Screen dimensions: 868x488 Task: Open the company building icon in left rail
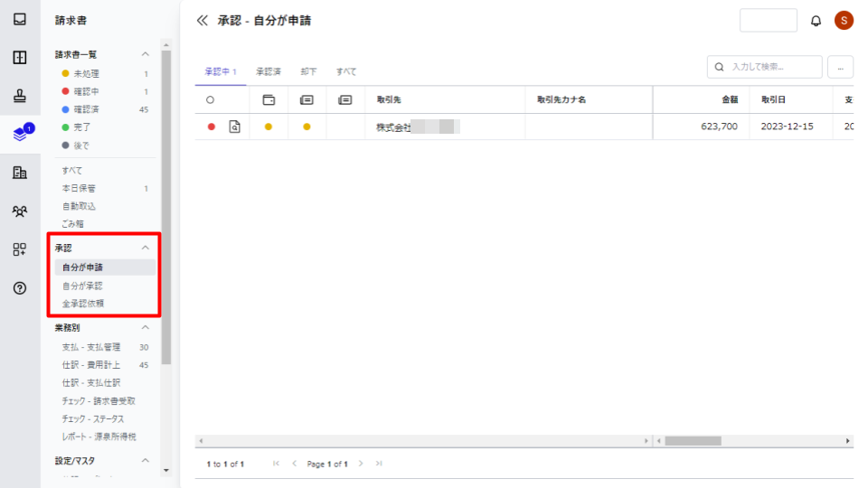point(20,173)
